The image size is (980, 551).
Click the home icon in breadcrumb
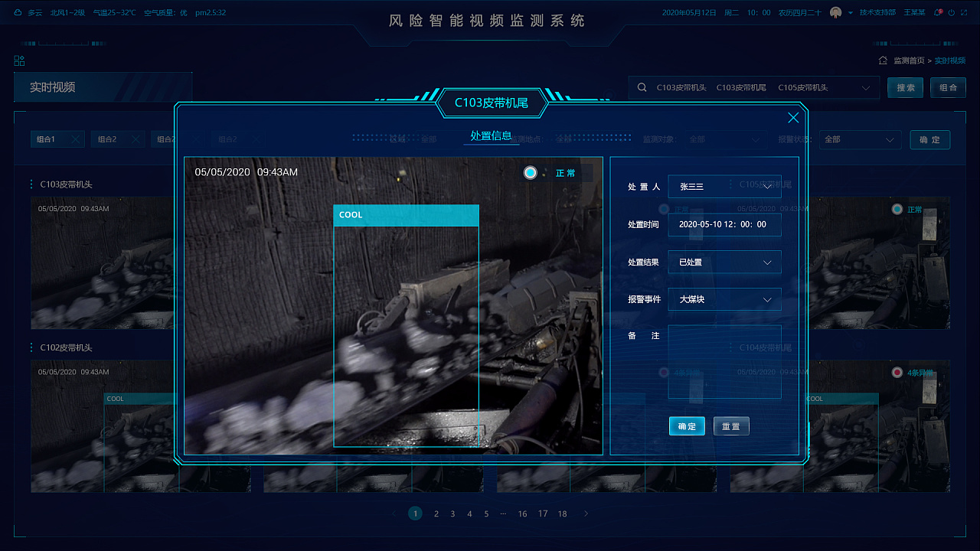(883, 60)
